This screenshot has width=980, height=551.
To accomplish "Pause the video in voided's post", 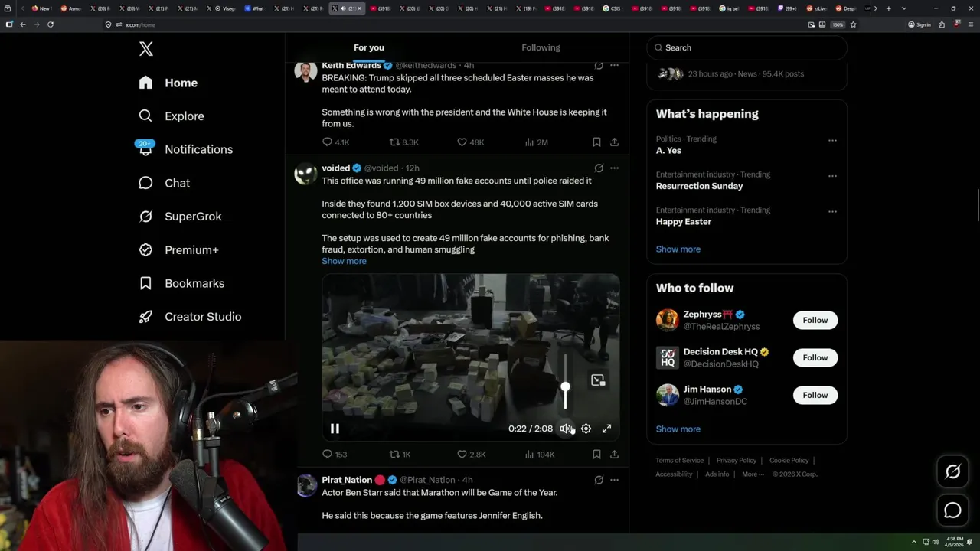I will click(x=335, y=429).
